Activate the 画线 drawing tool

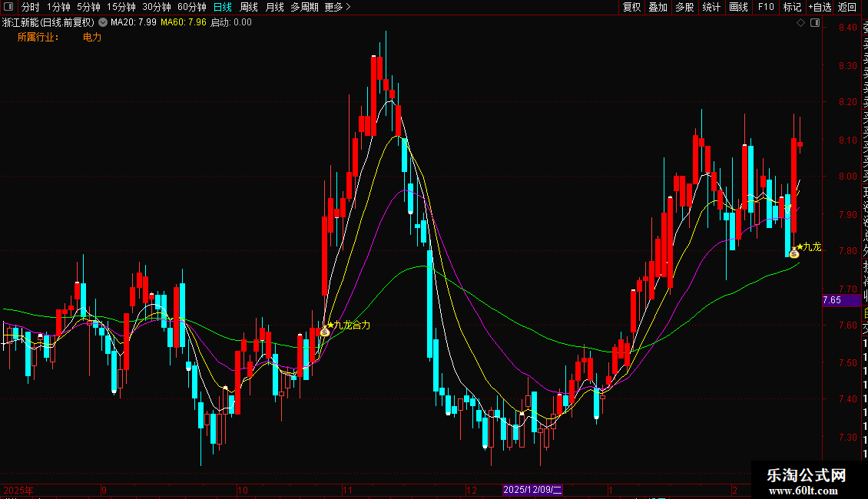(738, 7)
